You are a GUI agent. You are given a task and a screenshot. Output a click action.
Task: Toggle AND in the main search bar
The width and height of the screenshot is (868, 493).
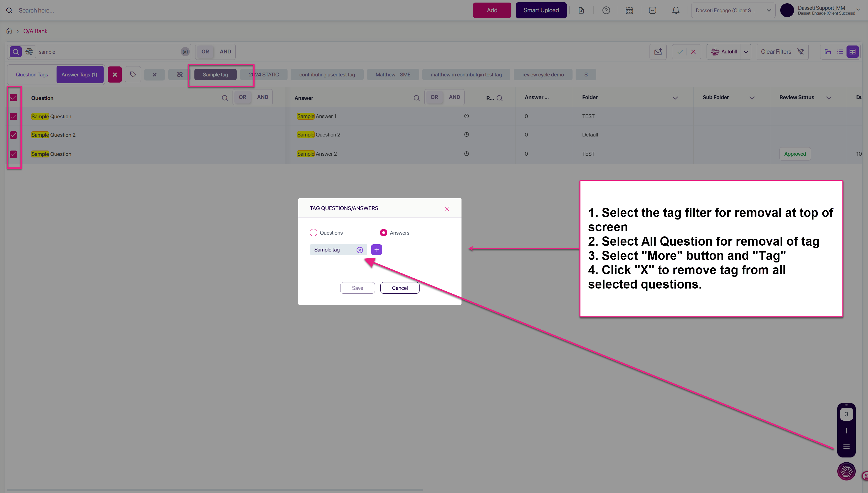pyautogui.click(x=225, y=51)
